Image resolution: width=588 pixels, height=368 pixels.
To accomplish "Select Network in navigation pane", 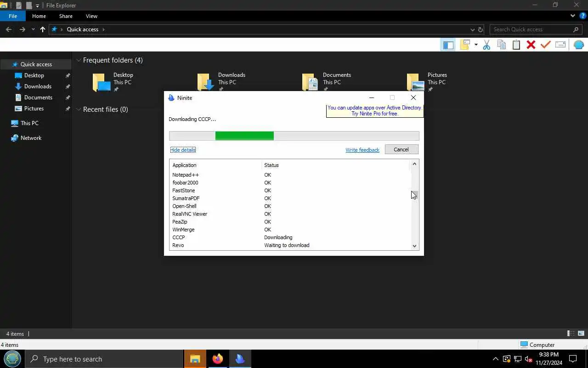I will tap(31, 138).
